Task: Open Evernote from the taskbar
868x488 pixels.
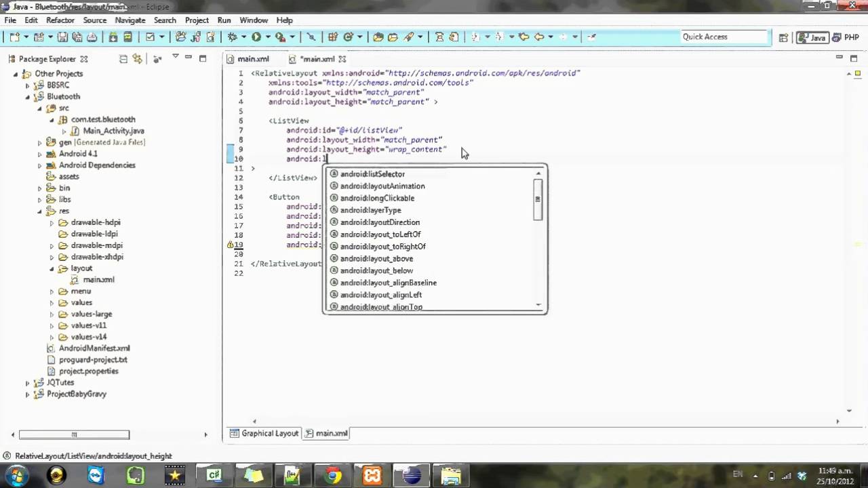Action: click(x=136, y=476)
